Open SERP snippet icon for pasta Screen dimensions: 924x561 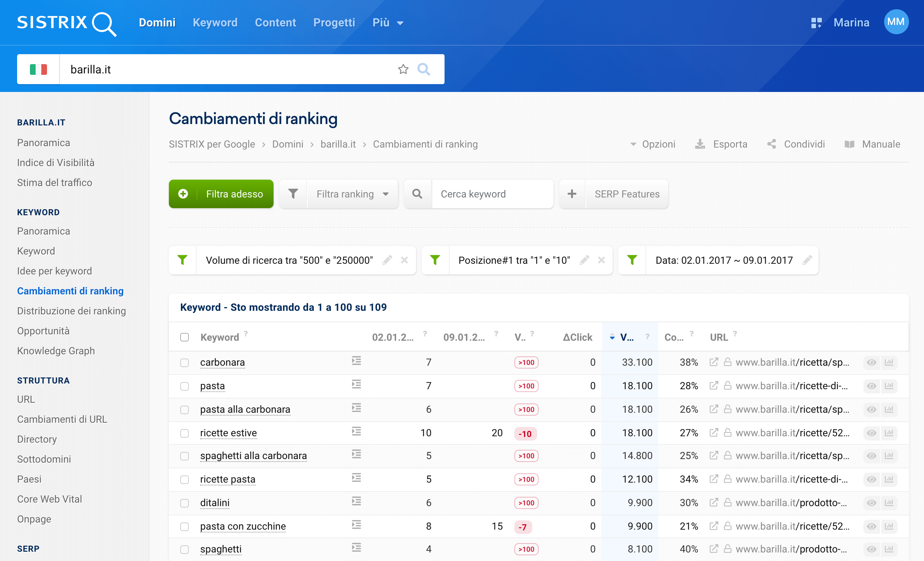point(356,384)
